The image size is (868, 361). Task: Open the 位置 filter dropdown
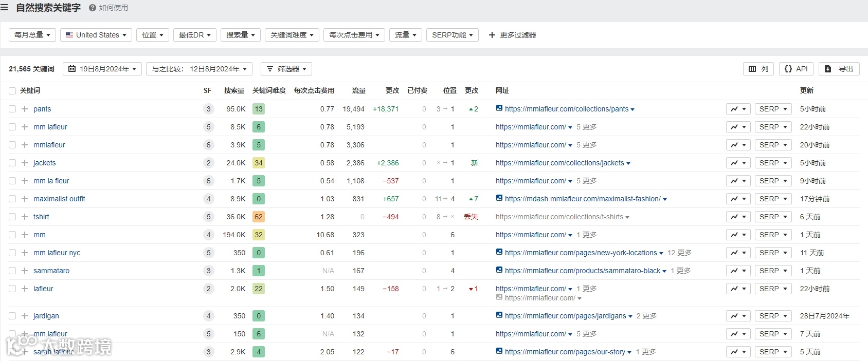coord(153,35)
